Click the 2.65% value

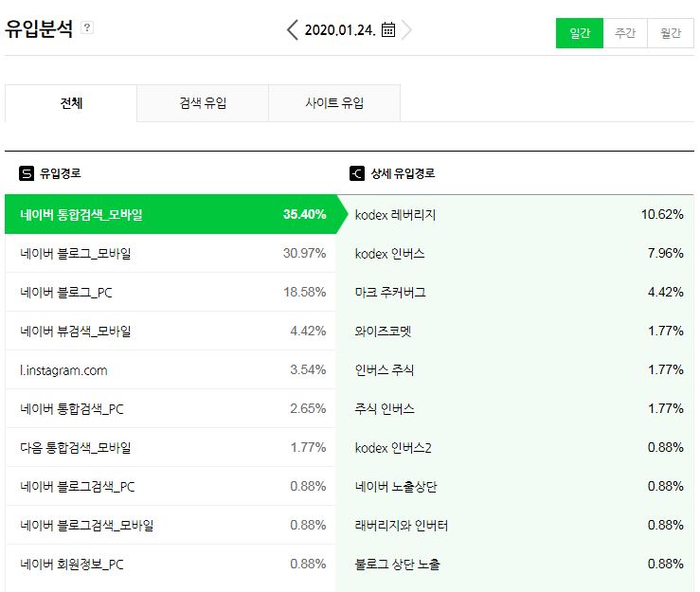click(x=308, y=408)
